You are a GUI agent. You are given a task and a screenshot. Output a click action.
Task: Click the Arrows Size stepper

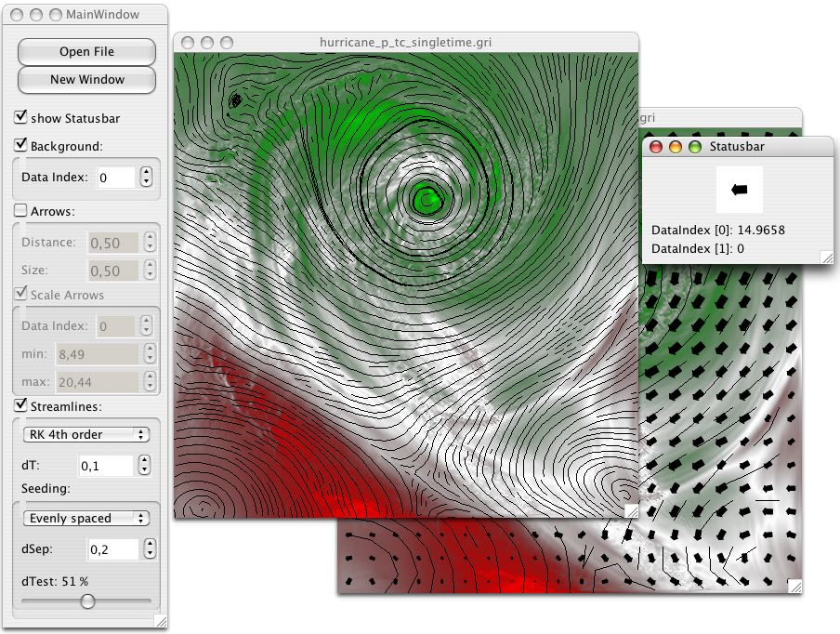point(150,271)
